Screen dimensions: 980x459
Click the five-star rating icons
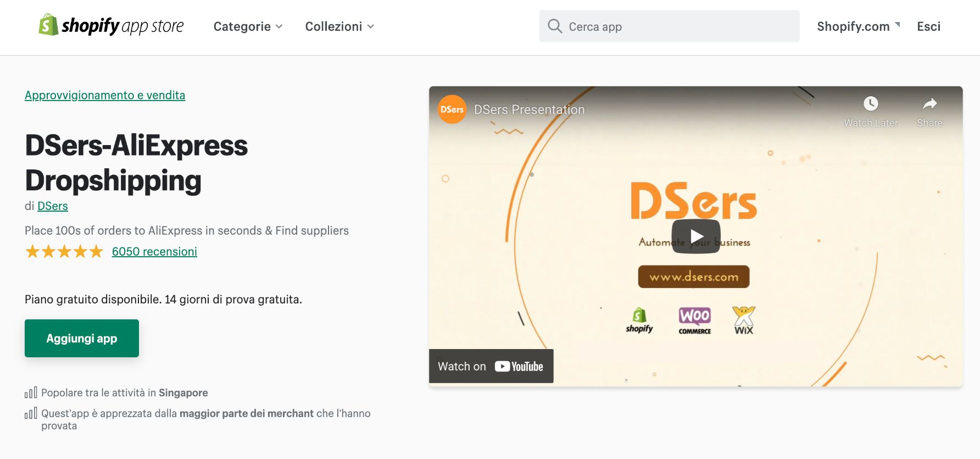[64, 252]
